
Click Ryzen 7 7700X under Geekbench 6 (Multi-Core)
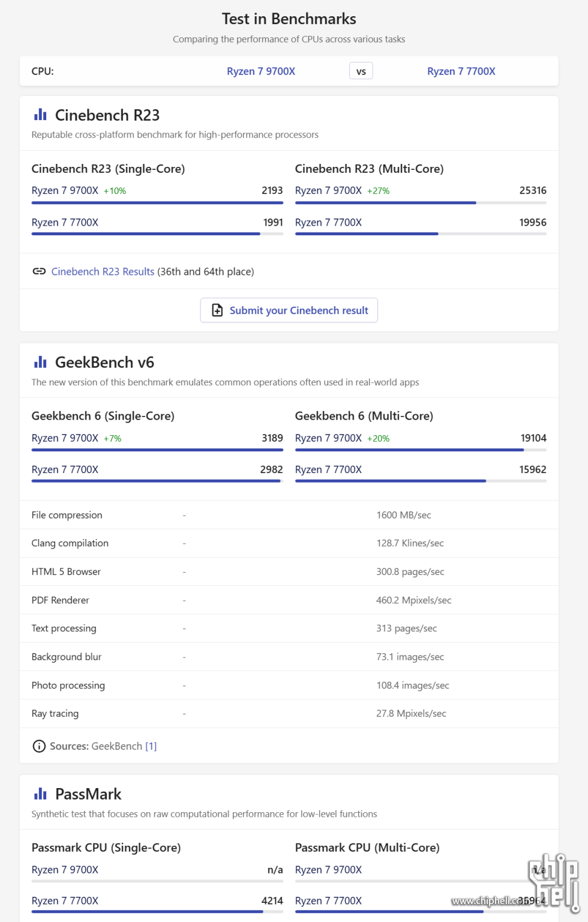(328, 469)
